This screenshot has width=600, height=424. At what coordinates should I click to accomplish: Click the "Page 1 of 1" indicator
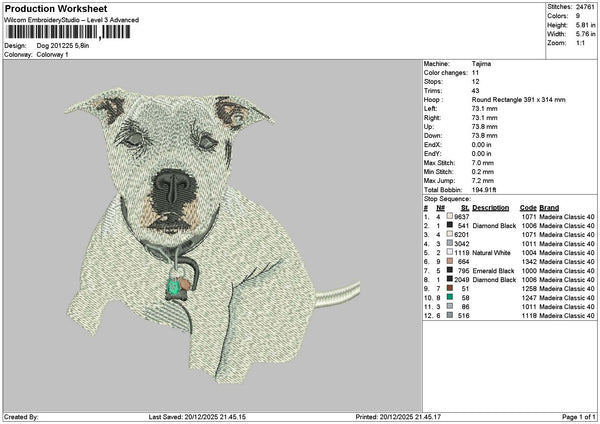[x=579, y=417]
